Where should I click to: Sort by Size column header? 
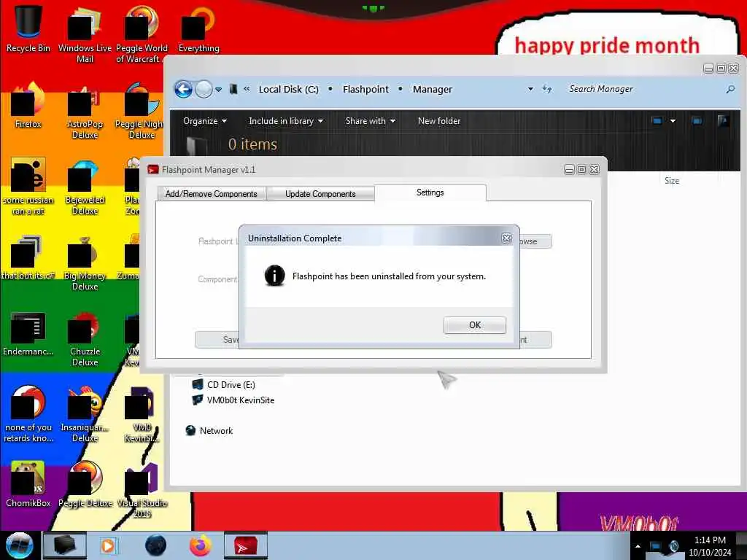click(x=672, y=181)
